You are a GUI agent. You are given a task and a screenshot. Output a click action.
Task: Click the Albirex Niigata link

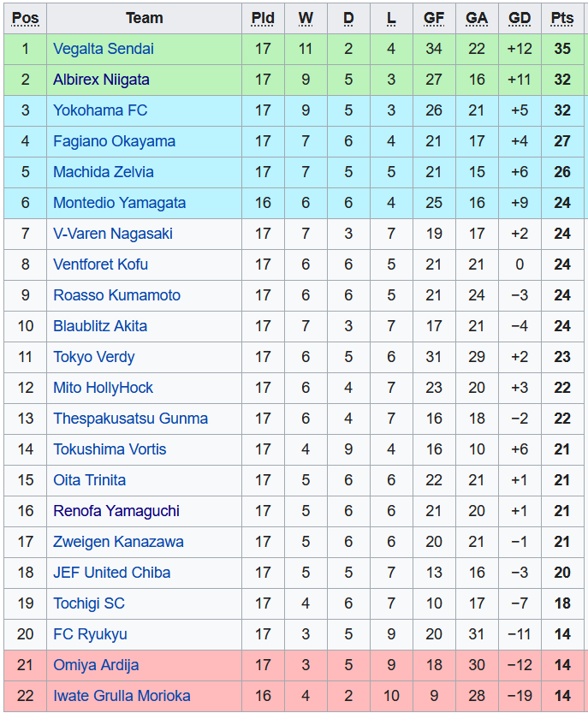pyautogui.click(x=101, y=80)
